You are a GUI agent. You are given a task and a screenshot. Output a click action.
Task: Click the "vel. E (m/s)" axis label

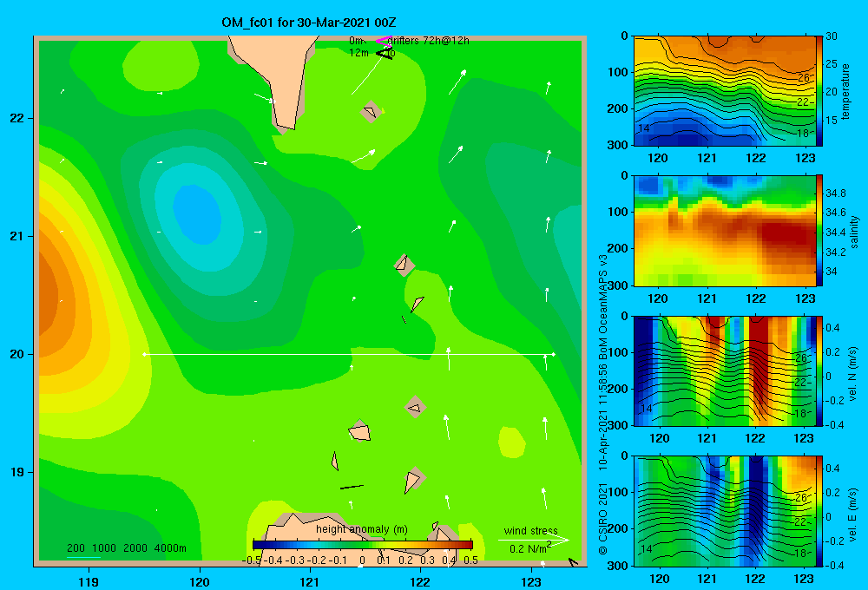coord(852,515)
